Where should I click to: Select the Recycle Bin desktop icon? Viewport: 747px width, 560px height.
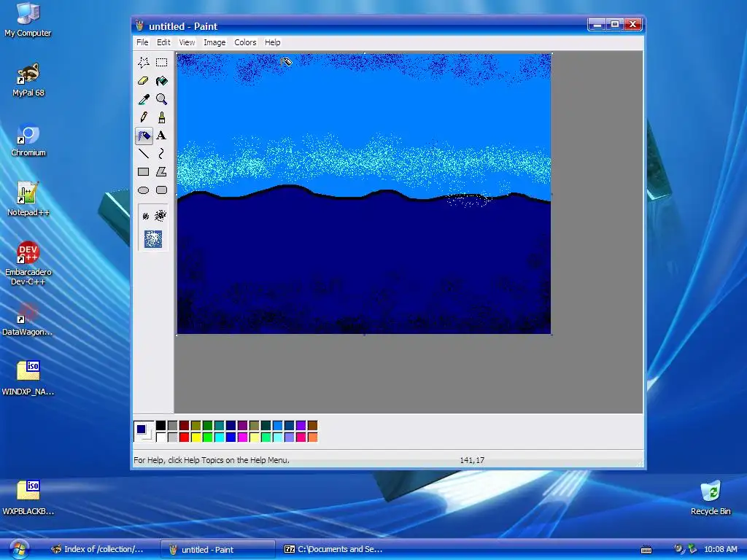tap(711, 498)
